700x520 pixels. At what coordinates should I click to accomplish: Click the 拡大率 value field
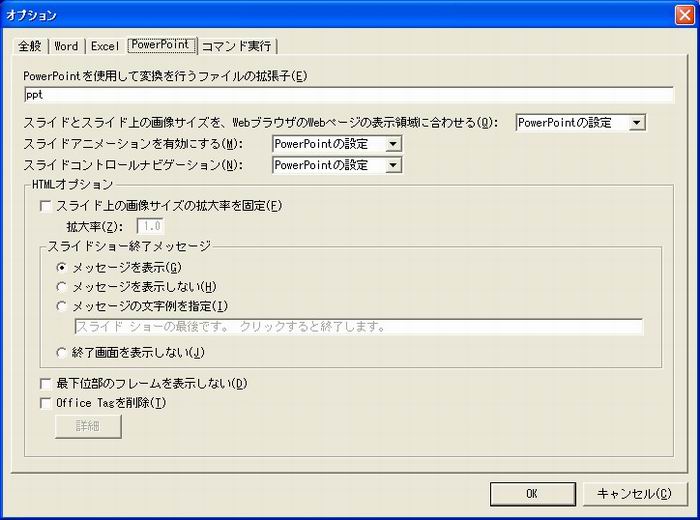tap(150, 226)
